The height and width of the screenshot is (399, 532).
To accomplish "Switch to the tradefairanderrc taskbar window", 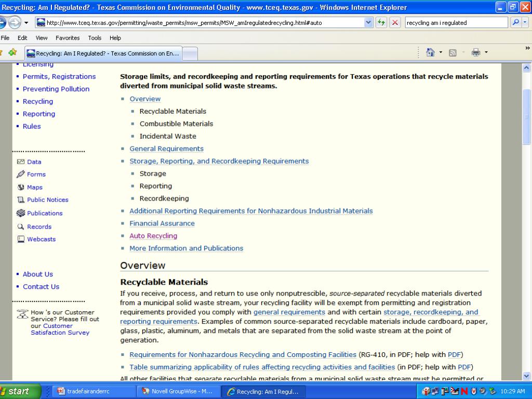I will [x=94, y=391].
